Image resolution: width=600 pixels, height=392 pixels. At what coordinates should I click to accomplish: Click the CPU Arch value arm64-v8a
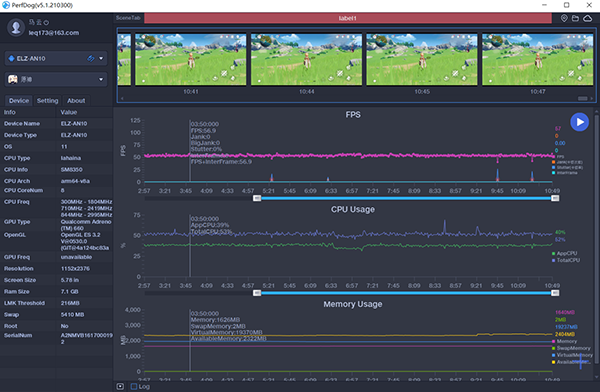pos(75,181)
